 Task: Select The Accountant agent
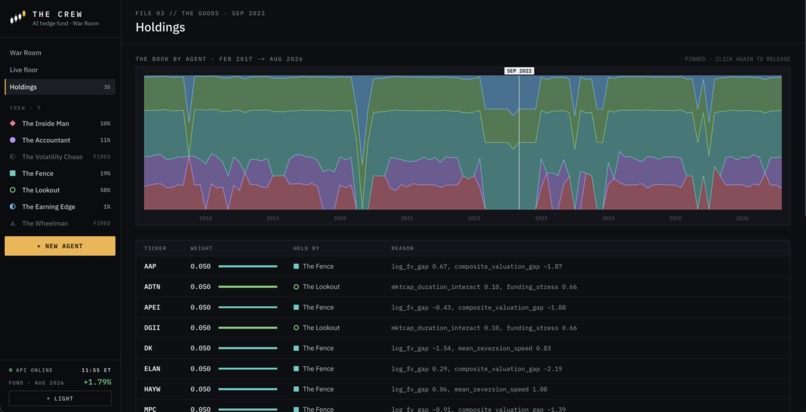pos(60,140)
